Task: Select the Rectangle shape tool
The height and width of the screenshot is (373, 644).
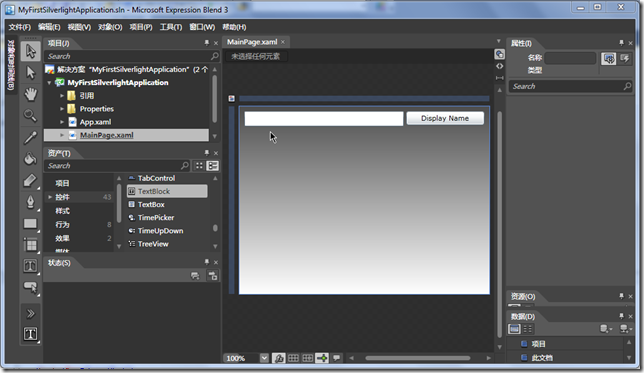Action: pyautogui.click(x=30, y=223)
